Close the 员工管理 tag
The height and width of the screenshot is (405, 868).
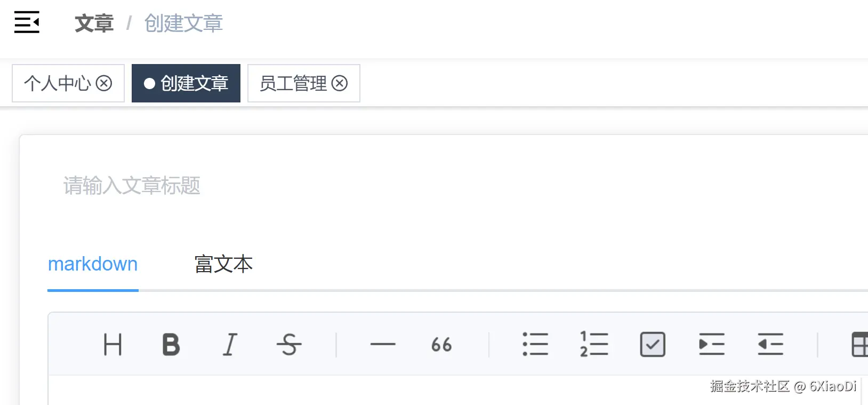(340, 83)
